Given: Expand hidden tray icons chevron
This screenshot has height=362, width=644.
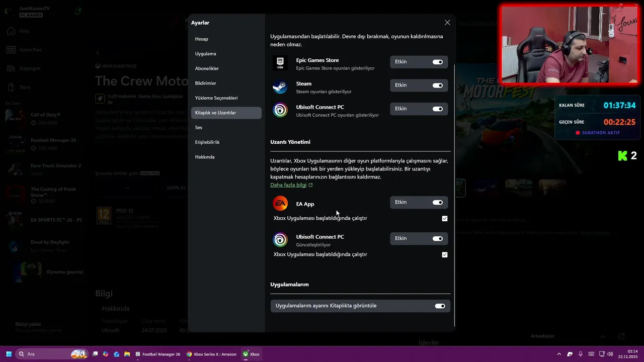Looking at the screenshot, I should [x=558, y=354].
